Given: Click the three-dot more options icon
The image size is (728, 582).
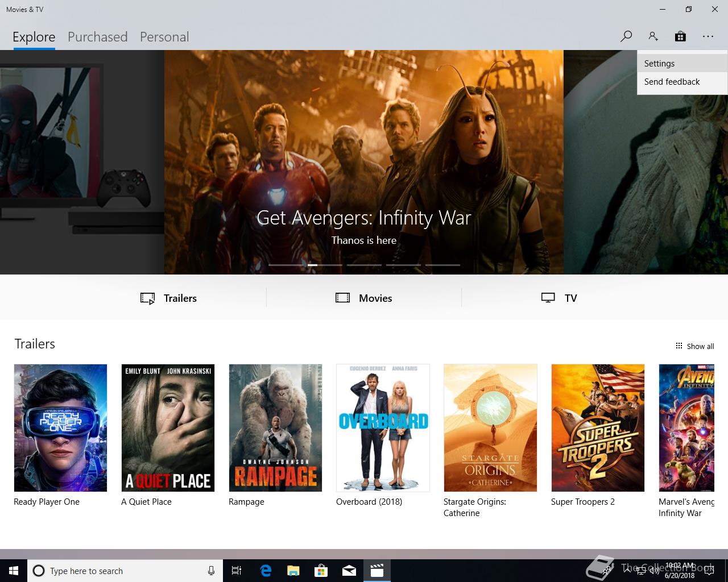Looking at the screenshot, I should click(x=708, y=36).
